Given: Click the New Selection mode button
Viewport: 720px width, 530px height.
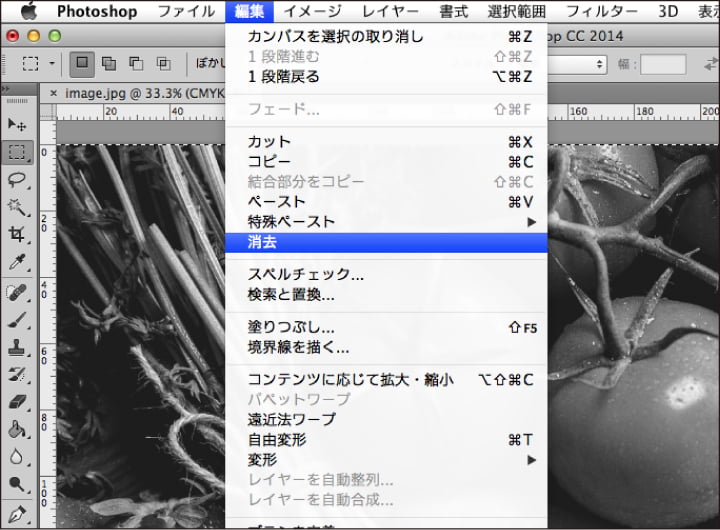Looking at the screenshot, I should coord(82,63).
